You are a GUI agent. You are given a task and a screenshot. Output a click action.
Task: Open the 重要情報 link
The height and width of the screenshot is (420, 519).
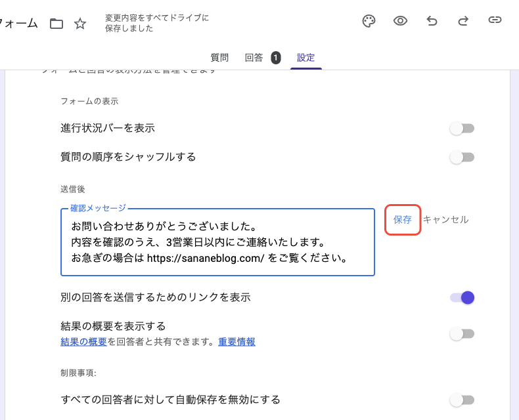click(x=237, y=342)
